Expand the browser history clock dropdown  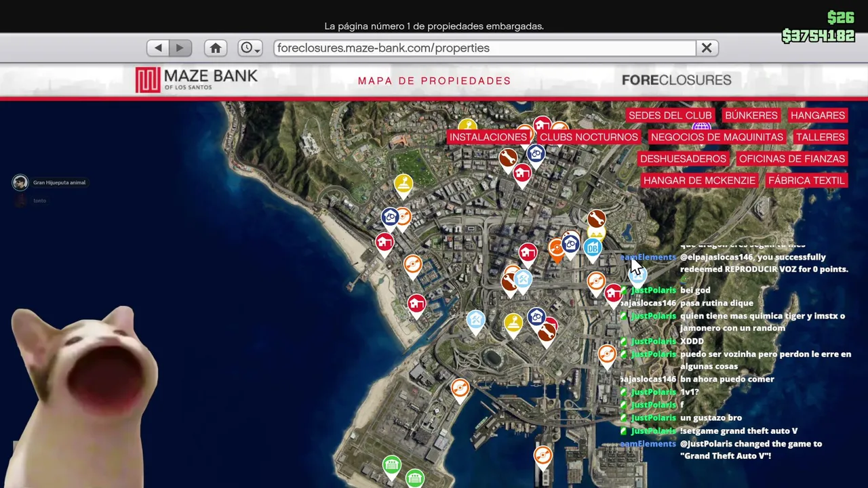click(x=250, y=48)
